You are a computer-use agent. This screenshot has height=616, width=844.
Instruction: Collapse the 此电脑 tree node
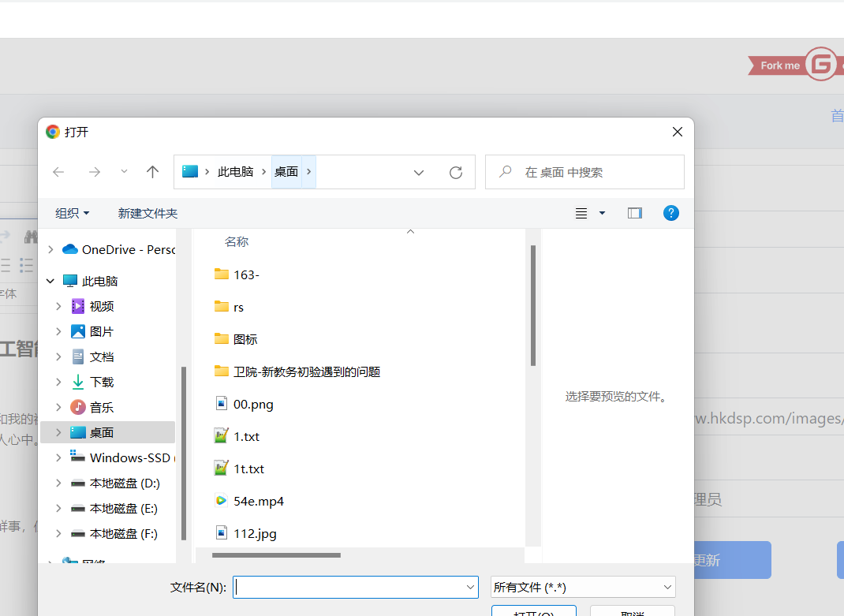click(50, 281)
